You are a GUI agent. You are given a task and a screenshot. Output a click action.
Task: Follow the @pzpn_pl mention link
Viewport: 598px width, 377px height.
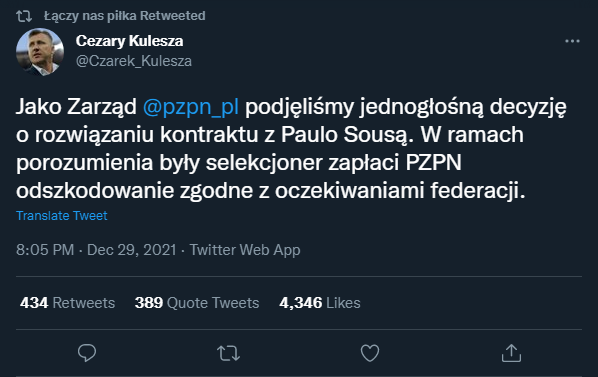click(191, 106)
